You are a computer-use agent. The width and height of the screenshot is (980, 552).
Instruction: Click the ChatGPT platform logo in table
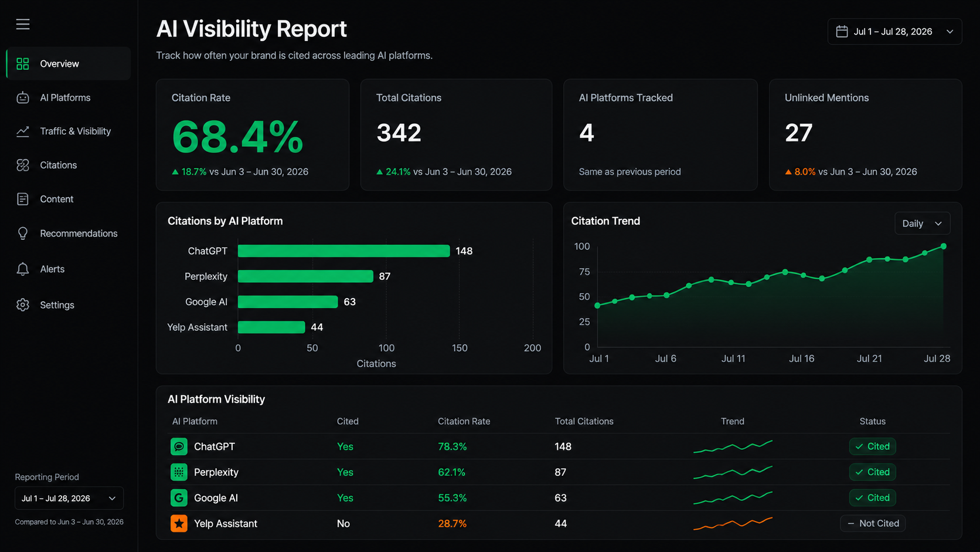(x=179, y=446)
